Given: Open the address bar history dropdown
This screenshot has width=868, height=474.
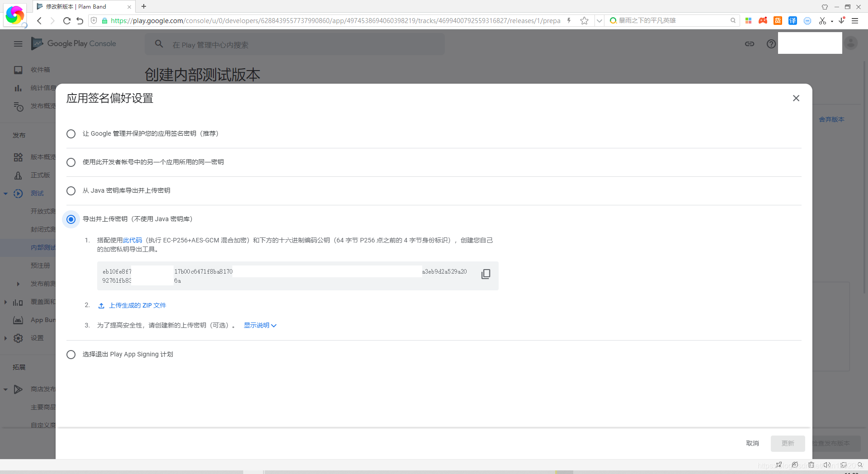Looking at the screenshot, I should tap(599, 21).
